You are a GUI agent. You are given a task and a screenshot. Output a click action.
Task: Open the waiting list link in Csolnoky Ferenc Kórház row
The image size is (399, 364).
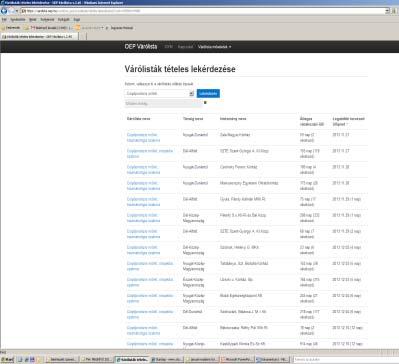coord(143,170)
